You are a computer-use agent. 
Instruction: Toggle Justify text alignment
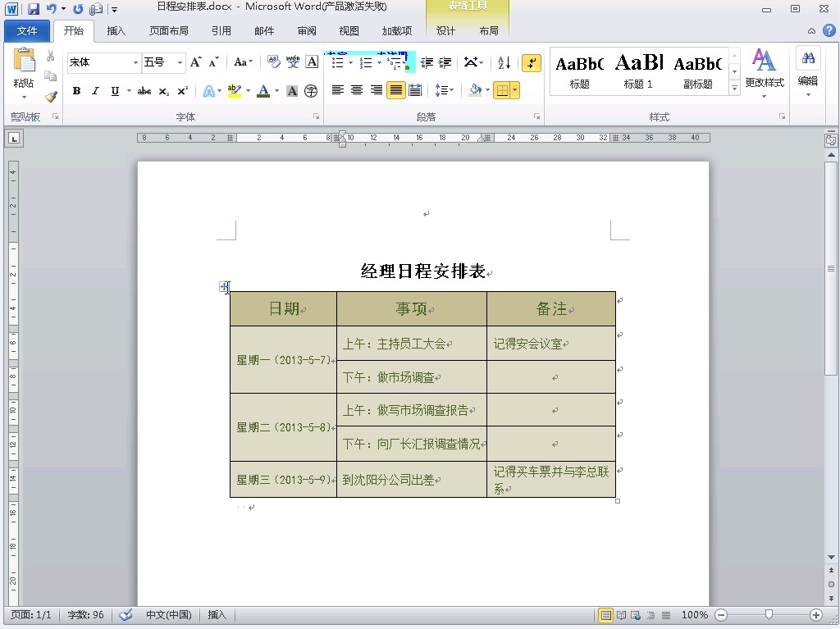(x=396, y=90)
